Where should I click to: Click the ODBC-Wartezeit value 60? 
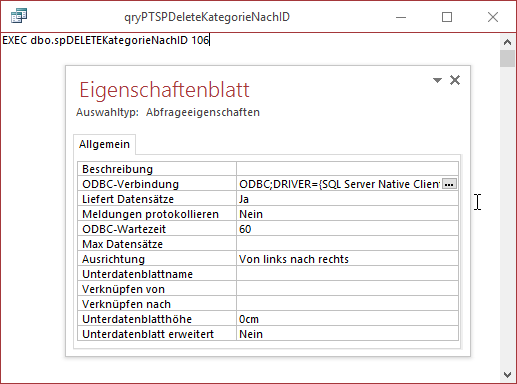tap(347, 229)
